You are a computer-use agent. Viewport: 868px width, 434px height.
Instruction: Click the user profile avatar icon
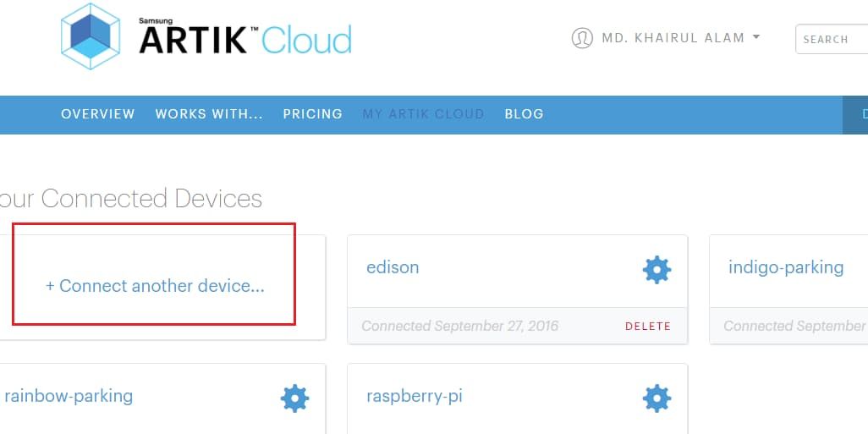coord(582,38)
